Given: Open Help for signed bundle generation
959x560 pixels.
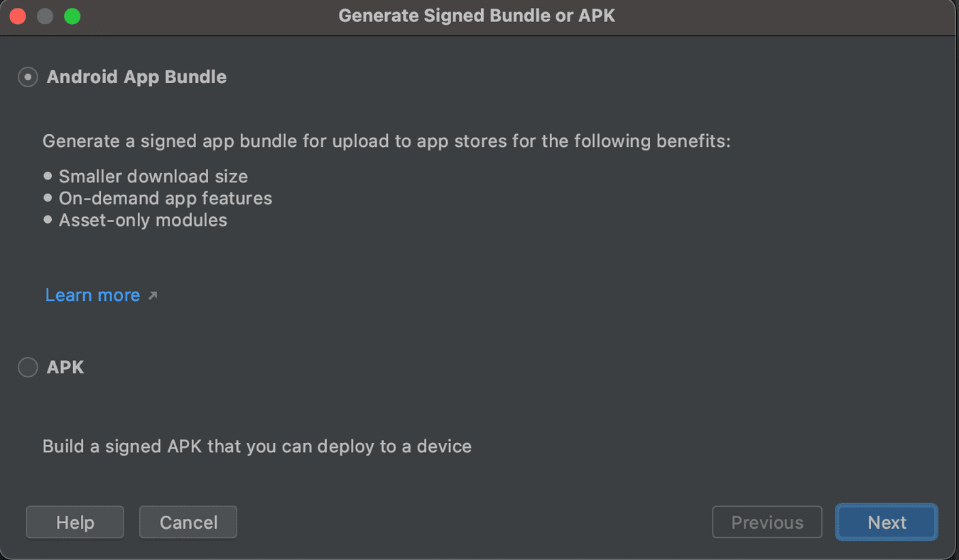Looking at the screenshot, I should point(75,522).
